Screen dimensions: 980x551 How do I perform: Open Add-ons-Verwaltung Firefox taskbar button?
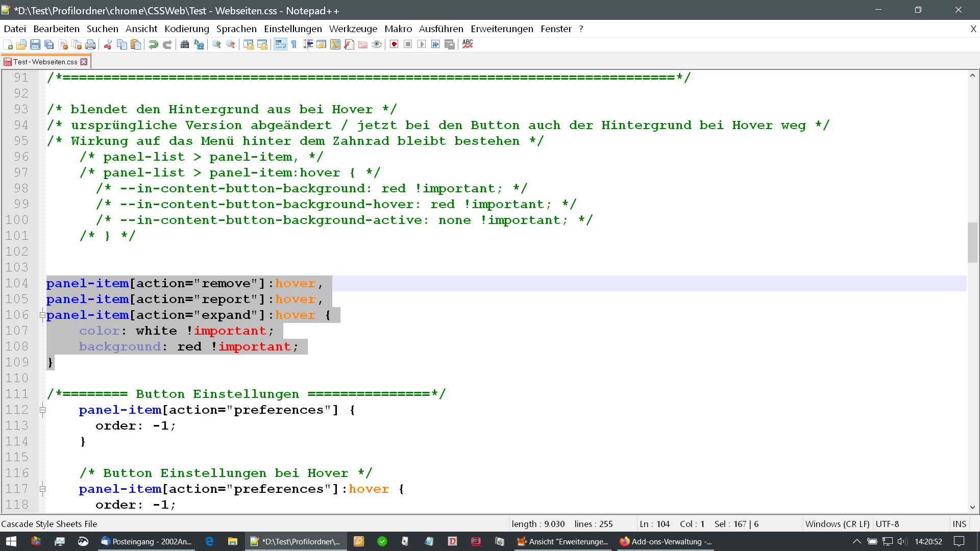point(666,541)
